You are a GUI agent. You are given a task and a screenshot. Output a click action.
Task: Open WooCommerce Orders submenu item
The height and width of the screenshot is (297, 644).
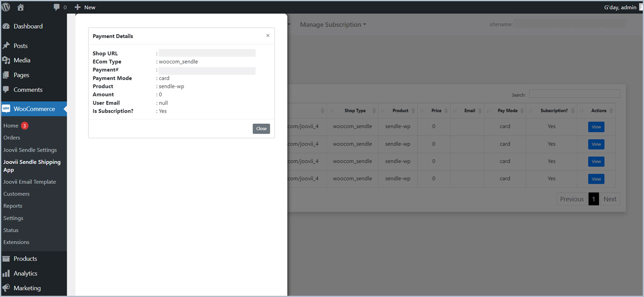click(x=12, y=138)
